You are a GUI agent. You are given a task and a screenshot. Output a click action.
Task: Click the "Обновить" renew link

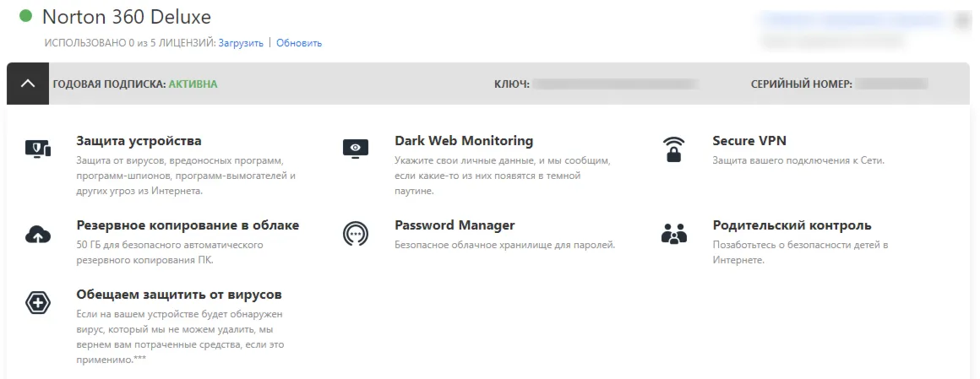(x=299, y=43)
